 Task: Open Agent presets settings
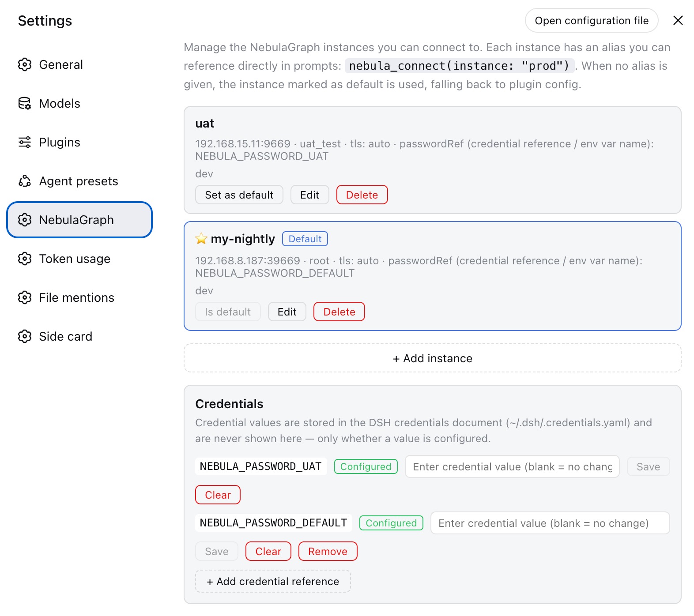tap(79, 181)
